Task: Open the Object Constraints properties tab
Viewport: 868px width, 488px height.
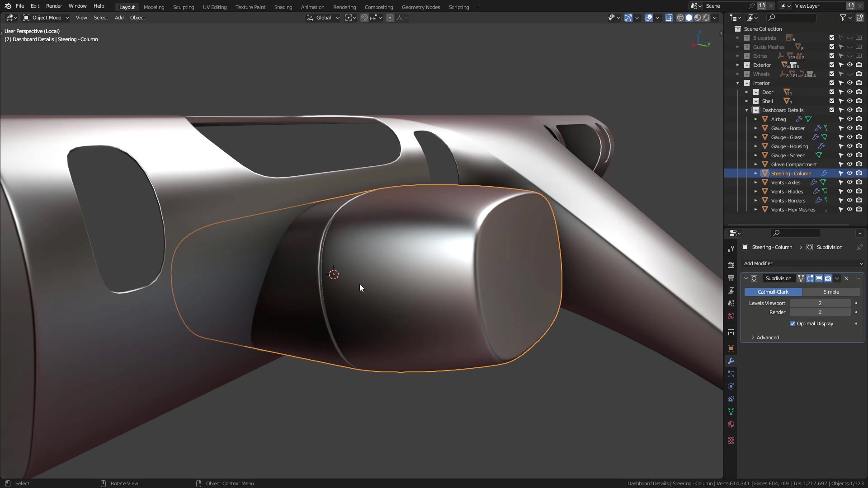Action: coord(731,399)
